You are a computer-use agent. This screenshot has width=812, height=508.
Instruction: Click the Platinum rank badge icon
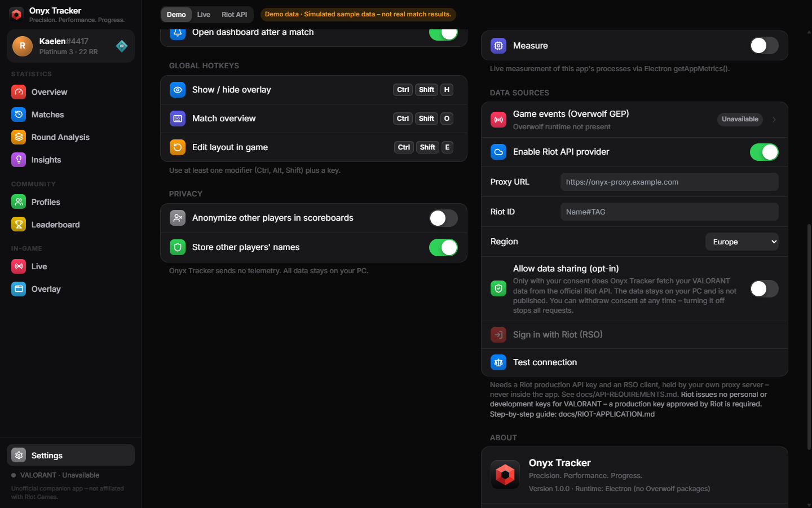[x=122, y=46]
